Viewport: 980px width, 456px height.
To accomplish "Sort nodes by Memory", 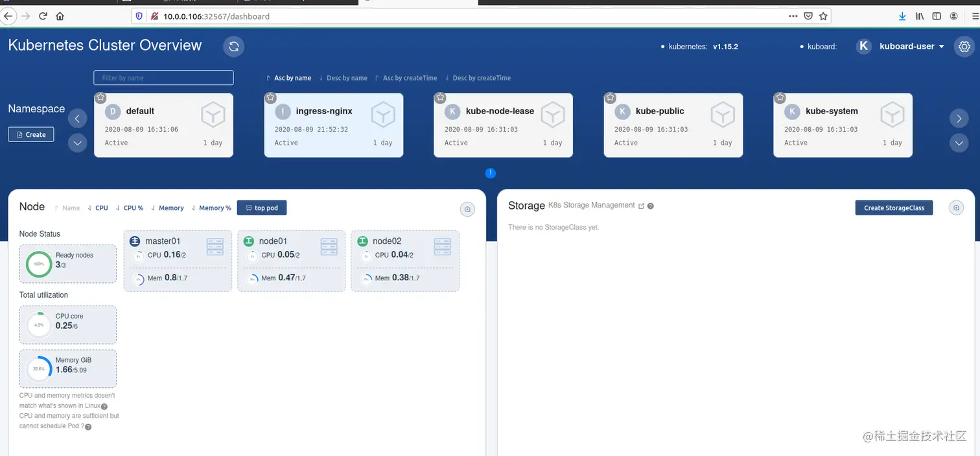I will [x=167, y=208].
